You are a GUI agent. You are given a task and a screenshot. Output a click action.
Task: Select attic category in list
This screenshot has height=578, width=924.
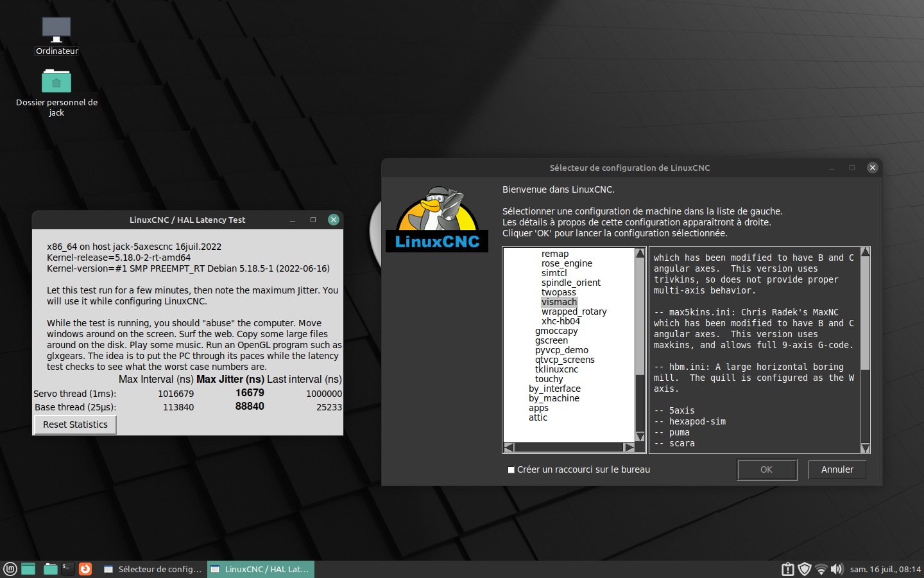coord(538,417)
